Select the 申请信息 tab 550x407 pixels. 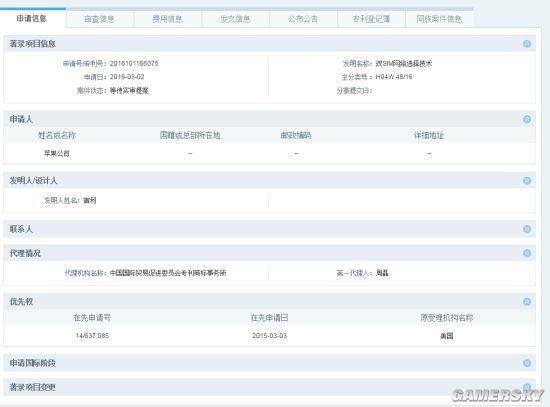[32, 19]
